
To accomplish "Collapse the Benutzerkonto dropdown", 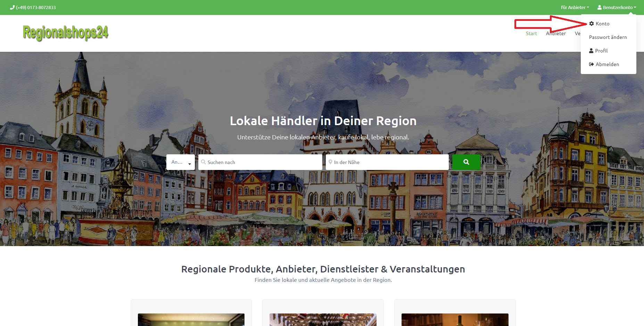I will [x=617, y=7].
